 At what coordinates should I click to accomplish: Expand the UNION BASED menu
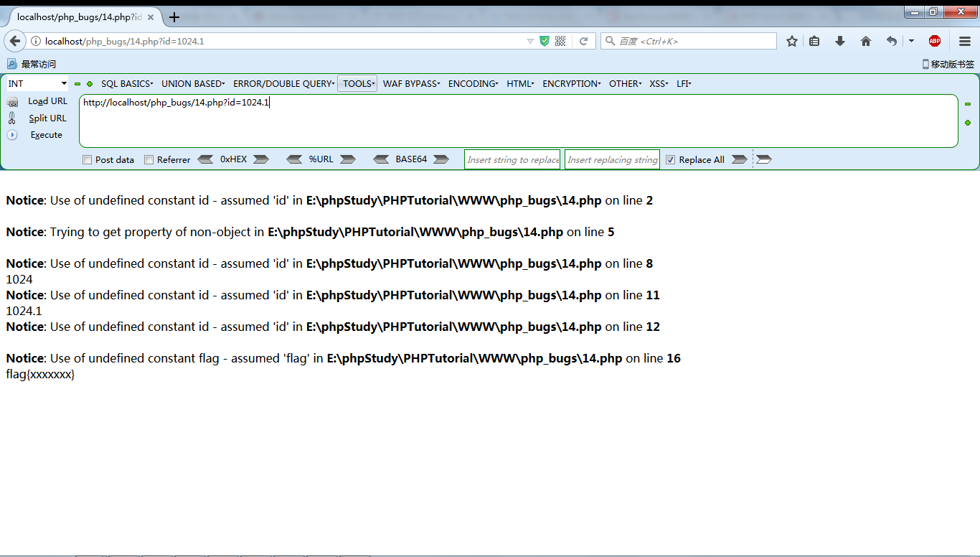click(193, 84)
